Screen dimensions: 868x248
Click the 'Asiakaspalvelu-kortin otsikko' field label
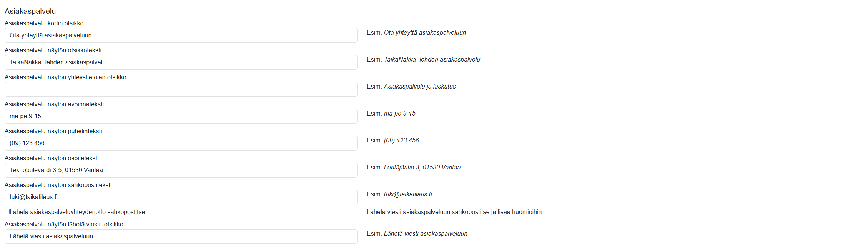[44, 23]
